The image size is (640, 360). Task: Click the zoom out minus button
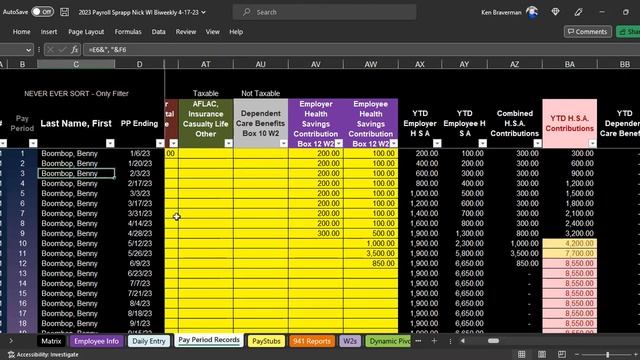pos(576,354)
